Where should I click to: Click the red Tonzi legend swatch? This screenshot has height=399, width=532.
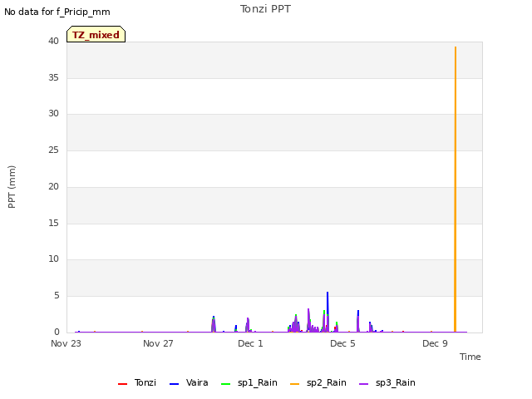(x=122, y=384)
